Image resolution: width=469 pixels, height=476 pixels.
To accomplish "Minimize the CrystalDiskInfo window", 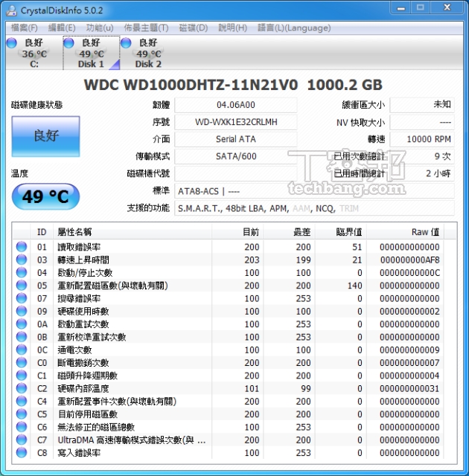I will pos(401,8).
